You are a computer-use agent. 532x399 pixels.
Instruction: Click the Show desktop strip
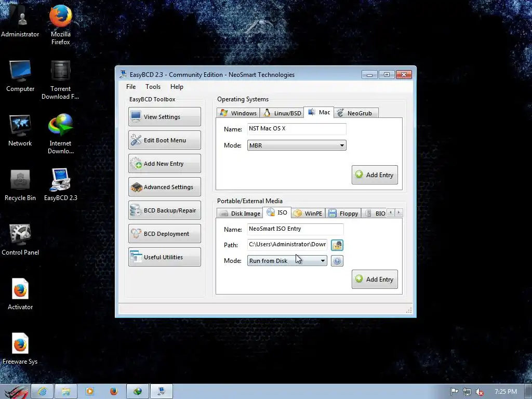(528, 392)
